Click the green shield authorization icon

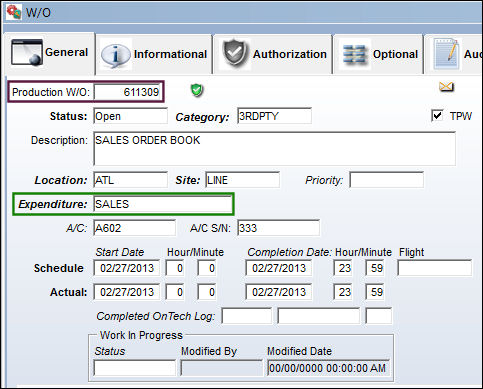click(x=197, y=90)
